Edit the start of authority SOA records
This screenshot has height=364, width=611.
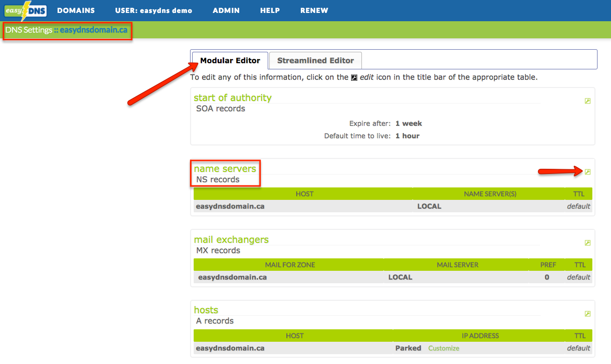[588, 101]
